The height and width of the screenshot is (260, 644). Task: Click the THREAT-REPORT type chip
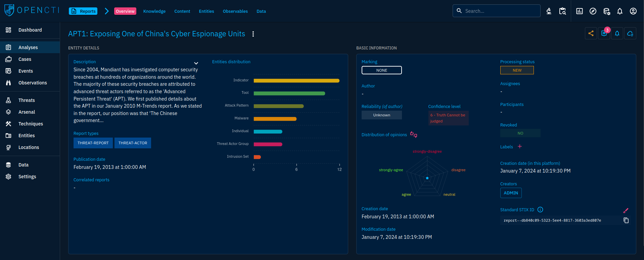point(93,143)
